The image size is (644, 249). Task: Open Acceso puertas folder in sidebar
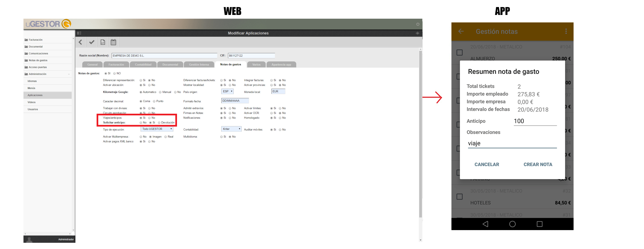[48, 67]
